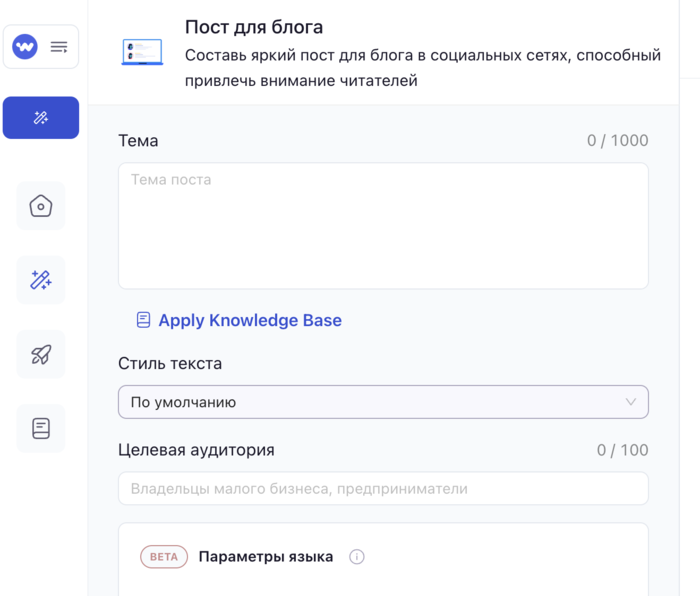Click the BETA badge
The image size is (700, 596).
pyautogui.click(x=164, y=557)
